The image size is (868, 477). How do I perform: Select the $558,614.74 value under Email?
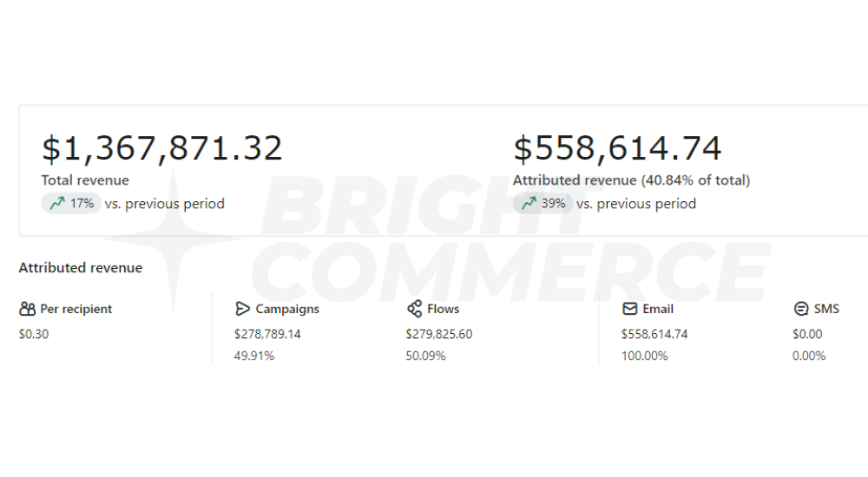click(x=654, y=334)
